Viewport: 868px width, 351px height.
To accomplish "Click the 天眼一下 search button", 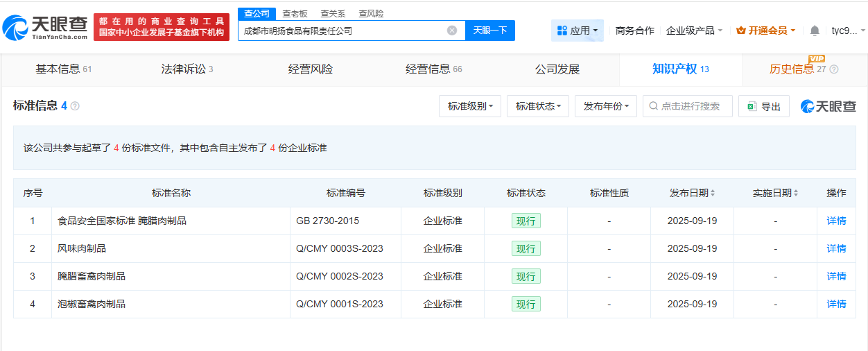I will click(x=490, y=31).
